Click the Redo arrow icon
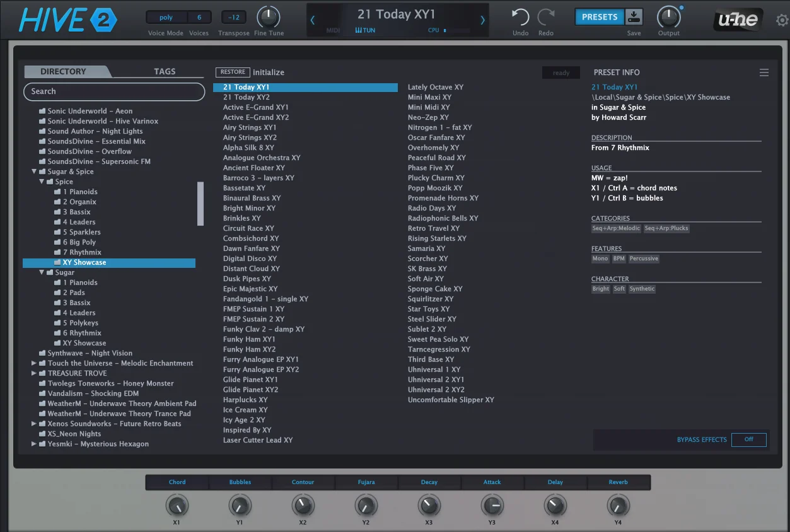 coord(546,18)
